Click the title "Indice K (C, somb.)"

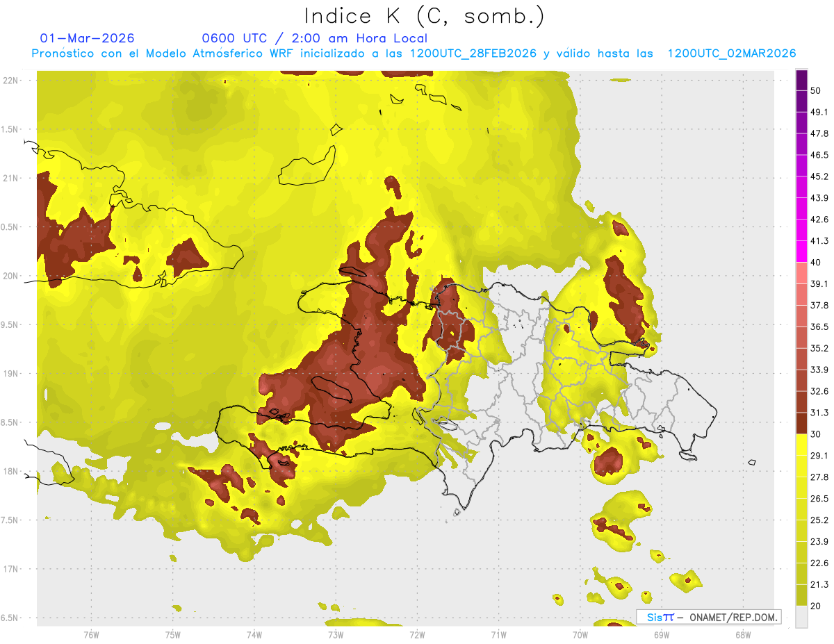click(x=424, y=16)
